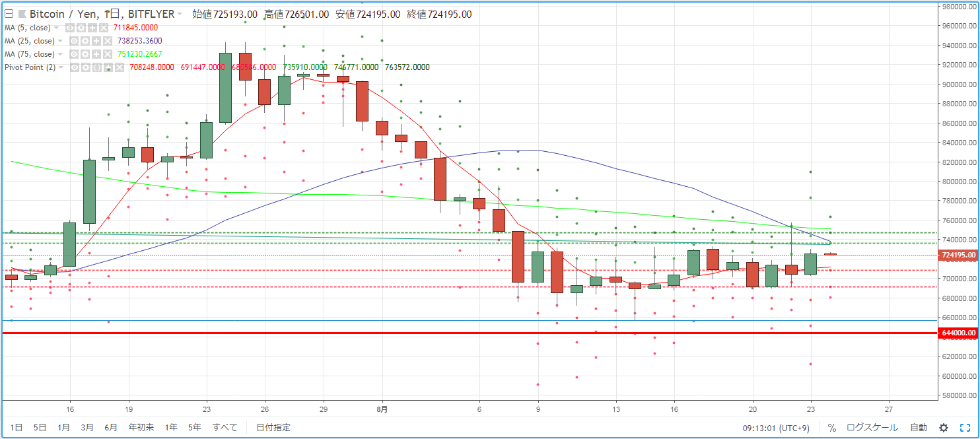Click plus icon for MA (75, close)

(96, 54)
